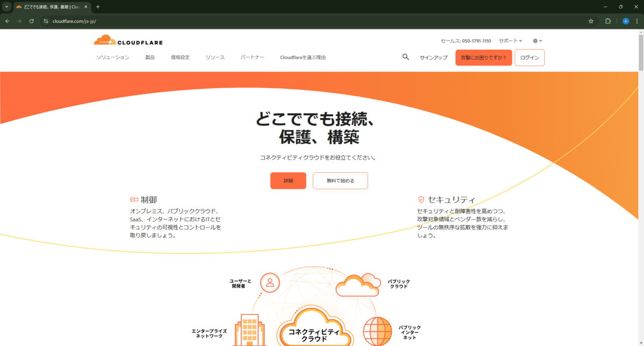Open the Cloudflareを選ぶ理由 menu

coord(303,57)
